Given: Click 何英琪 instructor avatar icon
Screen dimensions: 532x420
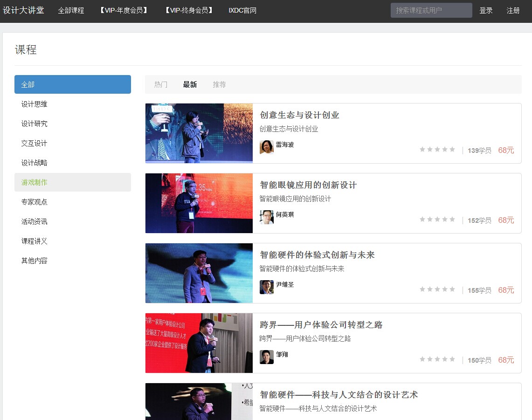Looking at the screenshot, I should point(266,217).
